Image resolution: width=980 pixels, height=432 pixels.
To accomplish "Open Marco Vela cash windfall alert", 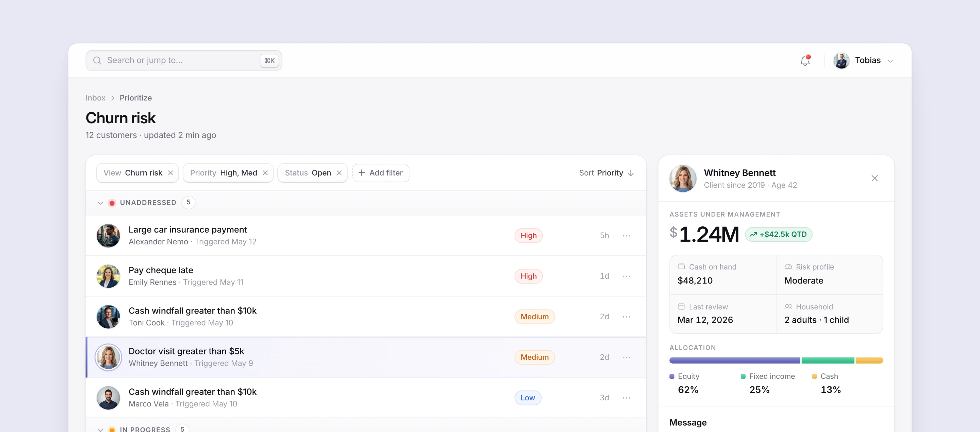I will [x=366, y=398].
